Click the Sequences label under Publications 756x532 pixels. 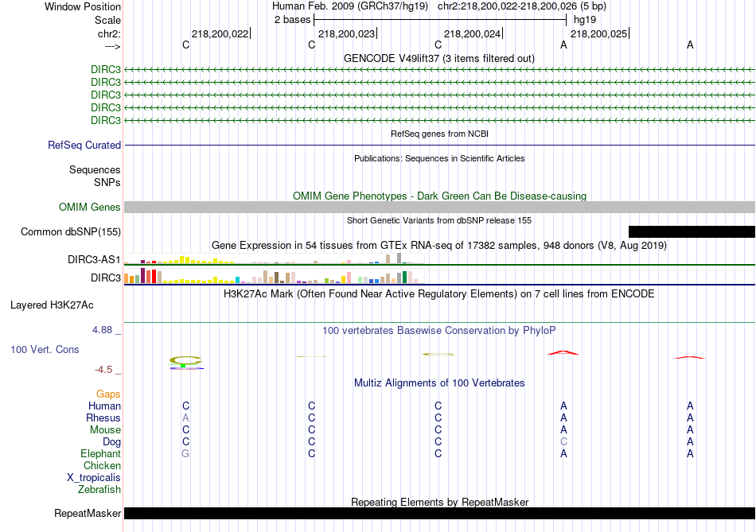95,169
